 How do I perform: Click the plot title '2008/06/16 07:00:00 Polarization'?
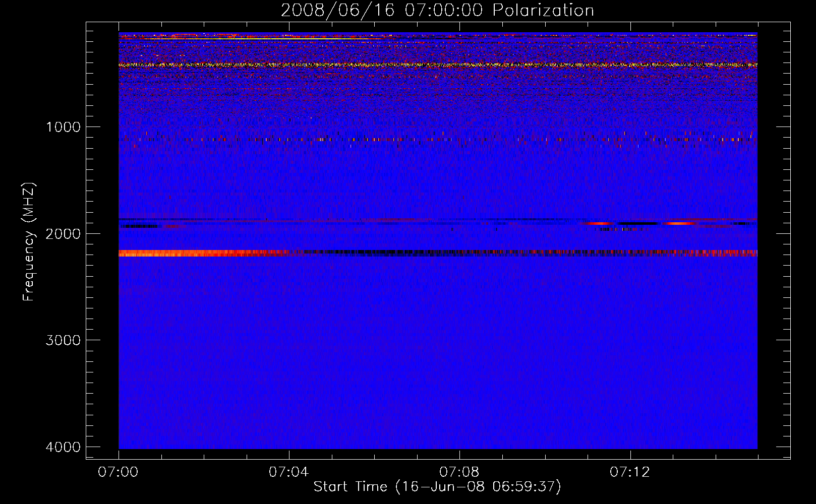pos(437,10)
